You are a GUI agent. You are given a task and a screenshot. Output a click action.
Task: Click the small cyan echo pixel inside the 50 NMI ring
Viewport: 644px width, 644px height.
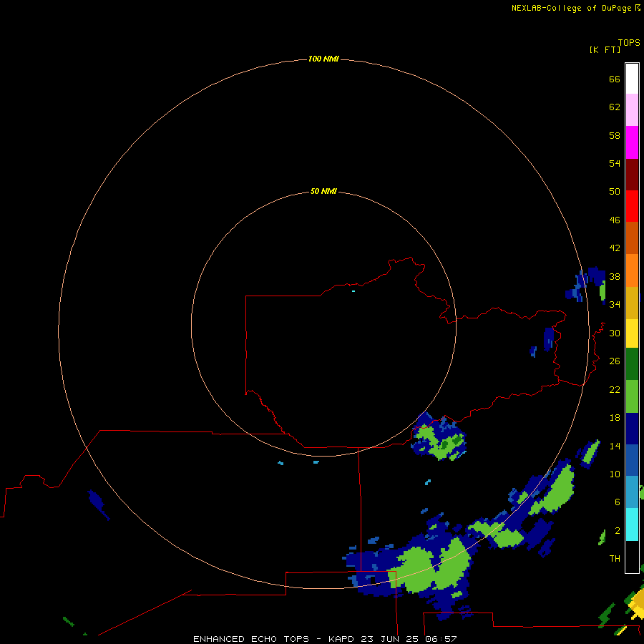[x=353, y=291]
